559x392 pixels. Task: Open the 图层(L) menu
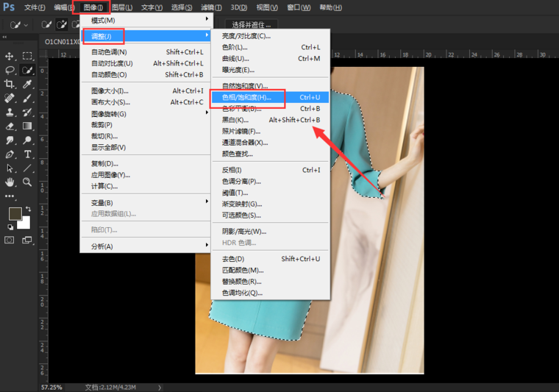[122, 7]
